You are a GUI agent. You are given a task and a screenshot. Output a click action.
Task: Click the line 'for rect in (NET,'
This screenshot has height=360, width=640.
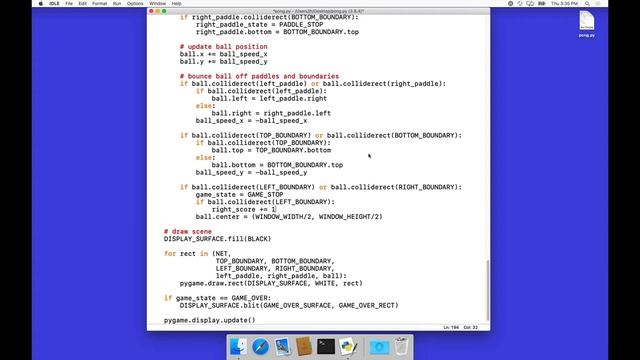coord(198,253)
